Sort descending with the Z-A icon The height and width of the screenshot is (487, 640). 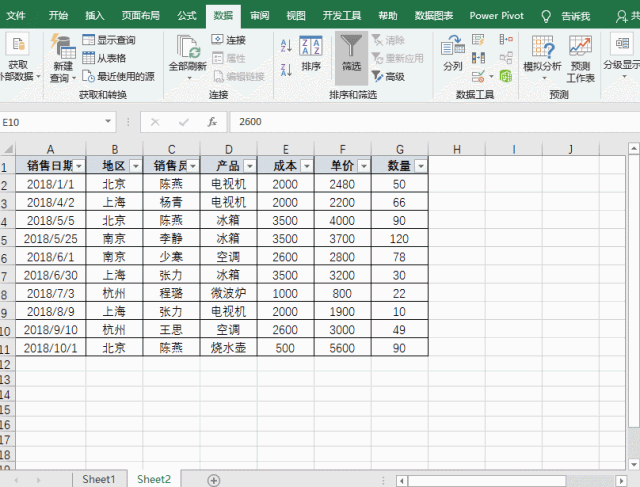286,69
